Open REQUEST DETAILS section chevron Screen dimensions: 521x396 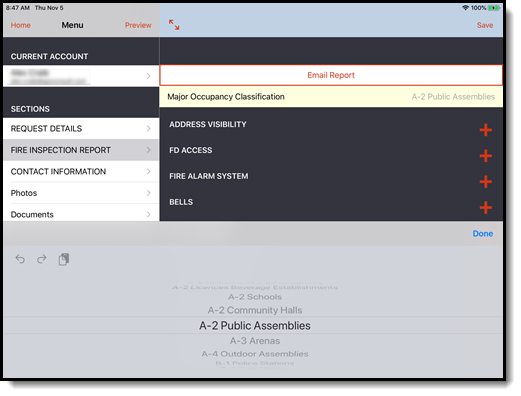(x=149, y=128)
